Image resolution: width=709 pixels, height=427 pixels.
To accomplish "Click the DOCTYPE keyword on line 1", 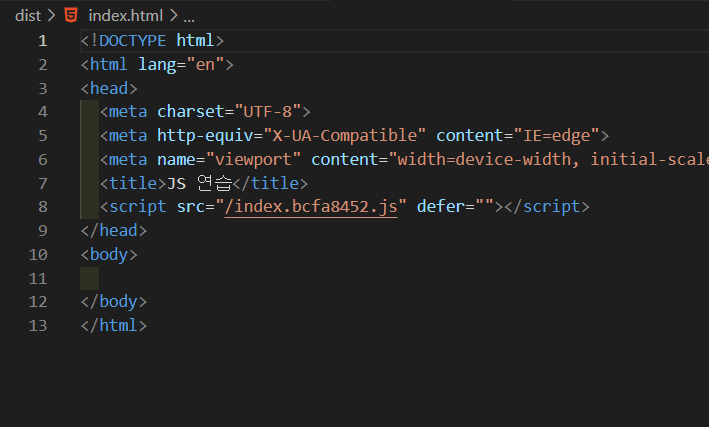I will 132,41.
